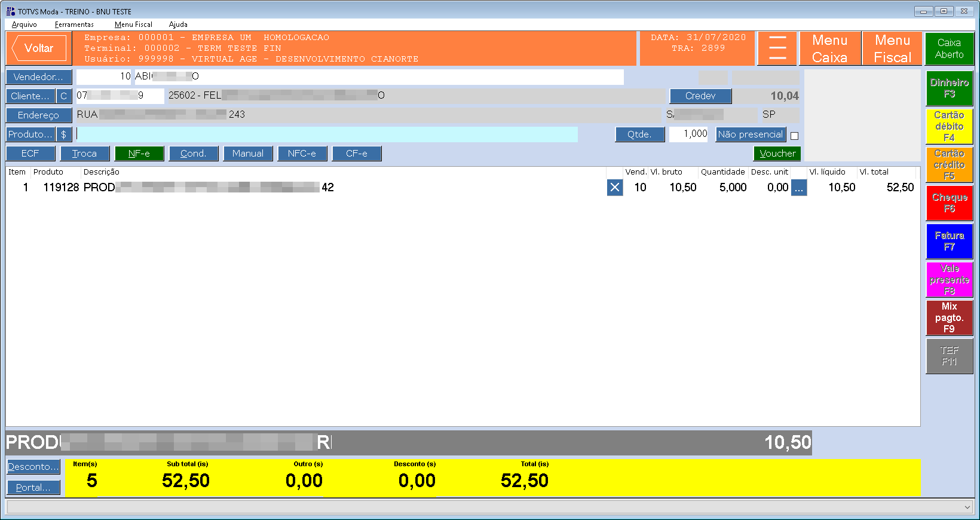This screenshot has height=520, width=980.
Task: Edit the quantity field showing 1,000
Action: (688, 134)
